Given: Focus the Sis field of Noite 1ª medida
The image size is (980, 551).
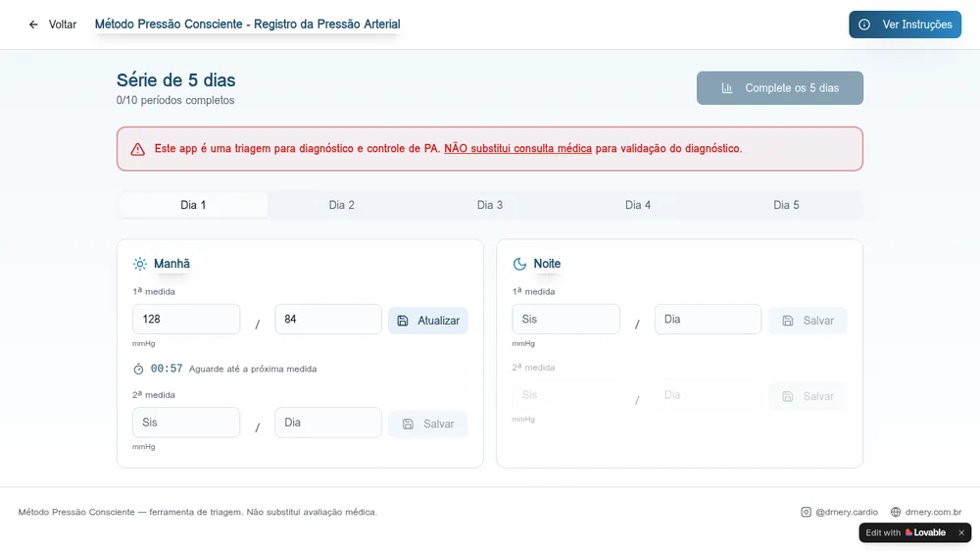Looking at the screenshot, I should 566,319.
